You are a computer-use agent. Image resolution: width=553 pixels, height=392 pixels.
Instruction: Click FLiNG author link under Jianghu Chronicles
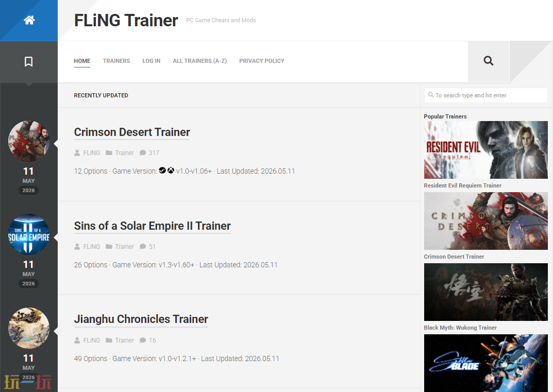(x=92, y=340)
